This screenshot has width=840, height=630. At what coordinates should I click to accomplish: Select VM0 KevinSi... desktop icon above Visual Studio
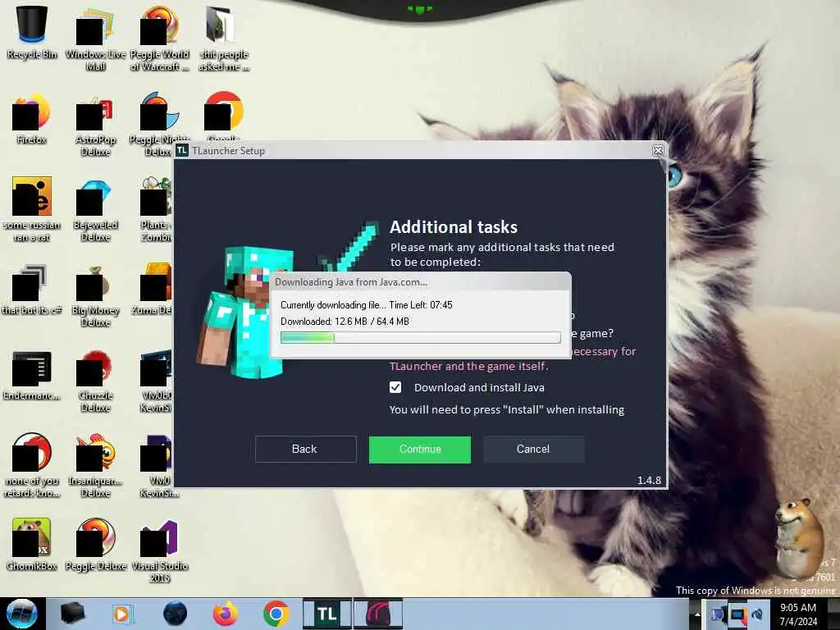click(x=158, y=466)
